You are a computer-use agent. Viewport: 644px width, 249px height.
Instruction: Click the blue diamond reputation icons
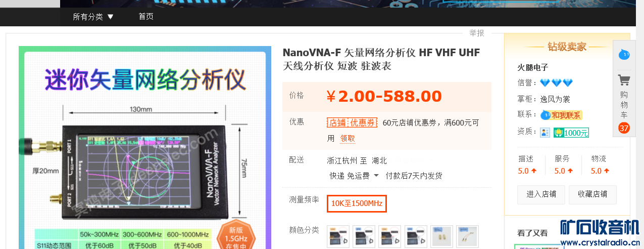[x=557, y=82]
